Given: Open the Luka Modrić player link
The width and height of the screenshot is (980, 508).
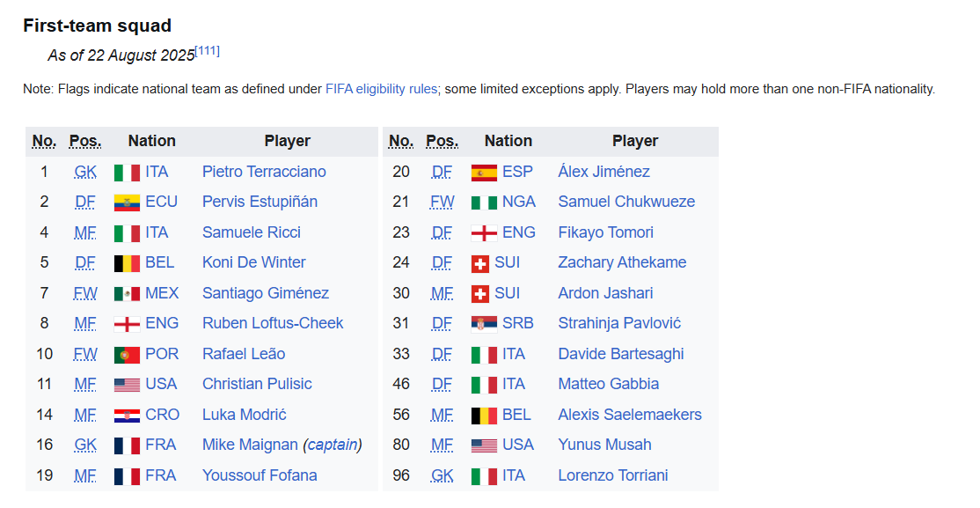Looking at the screenshot, I should [x=244, y=415].
